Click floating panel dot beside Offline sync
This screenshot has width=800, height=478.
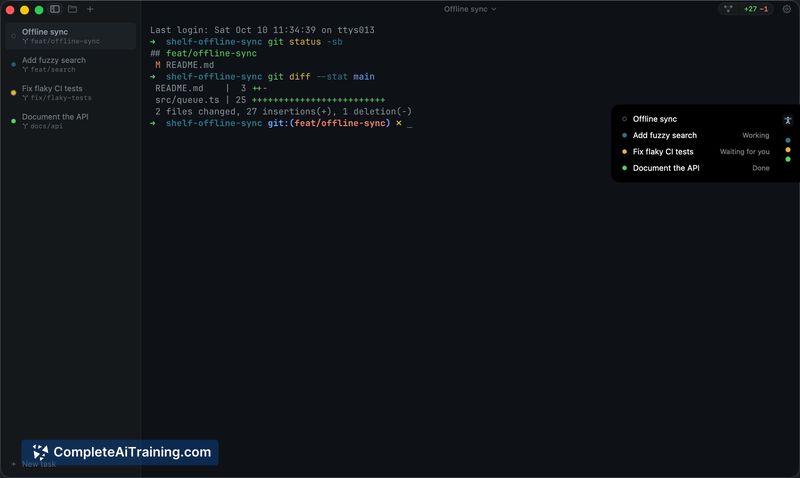(x=624, y=119)
